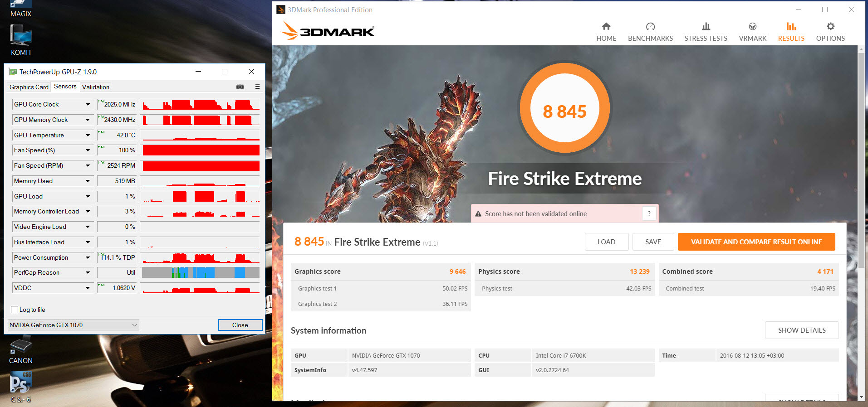Open the STRESS TESTS menu label
This screenshot has width=868, height=407.
point(706,39)
